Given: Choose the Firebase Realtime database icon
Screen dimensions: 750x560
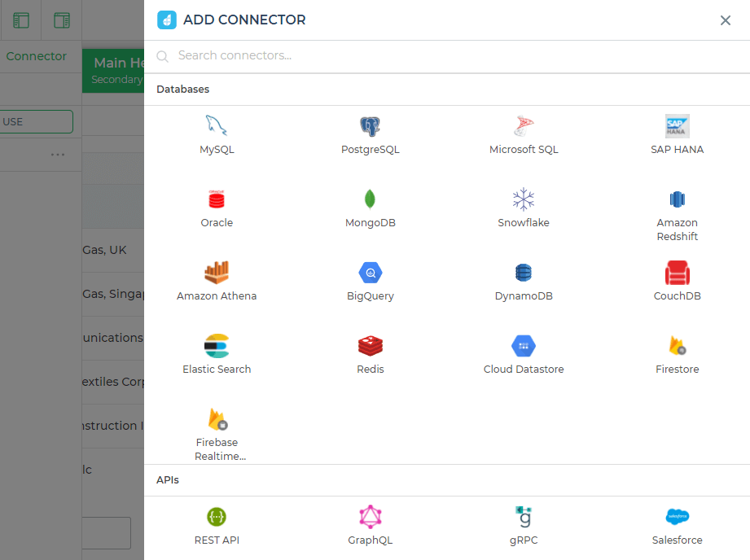Looking at the screenshot, I should point(217,419).
